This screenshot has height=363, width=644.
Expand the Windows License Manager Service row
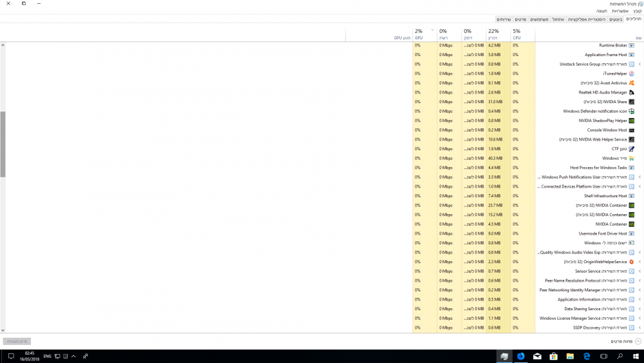point(639,319)
